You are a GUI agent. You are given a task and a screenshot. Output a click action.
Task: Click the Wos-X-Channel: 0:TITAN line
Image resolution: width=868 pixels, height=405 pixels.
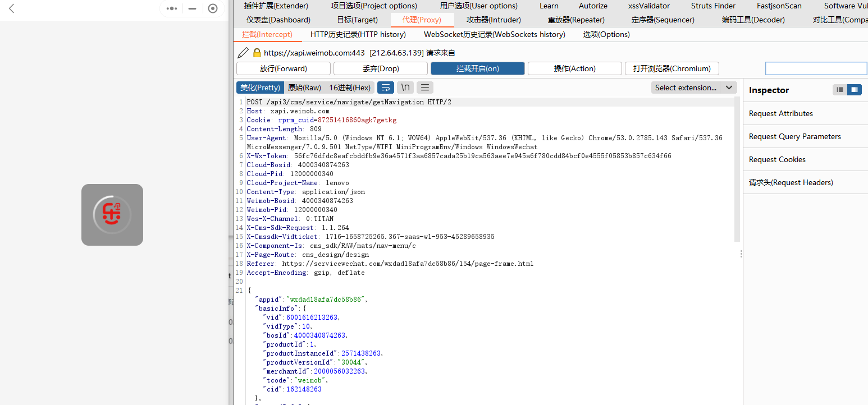pyautogui.click(x=290, y=219)
